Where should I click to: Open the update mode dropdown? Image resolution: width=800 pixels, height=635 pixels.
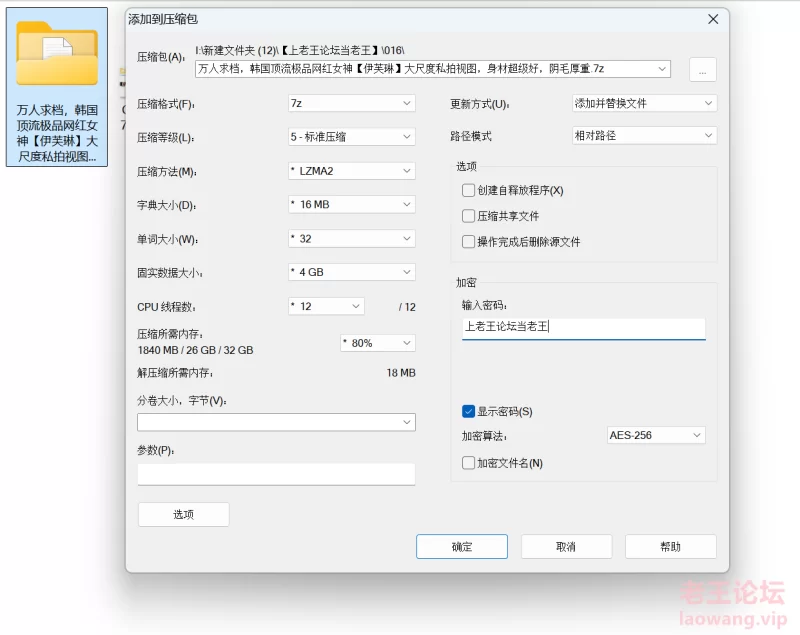coord(644,104)
